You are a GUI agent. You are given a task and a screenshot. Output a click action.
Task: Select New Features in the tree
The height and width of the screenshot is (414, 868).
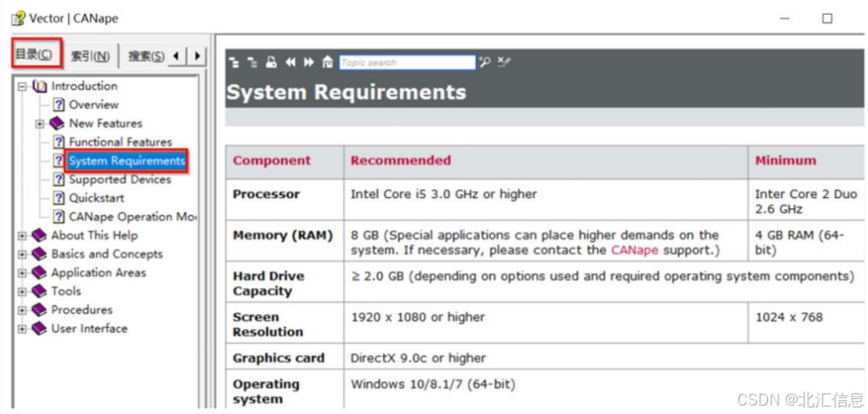[106, 123]
